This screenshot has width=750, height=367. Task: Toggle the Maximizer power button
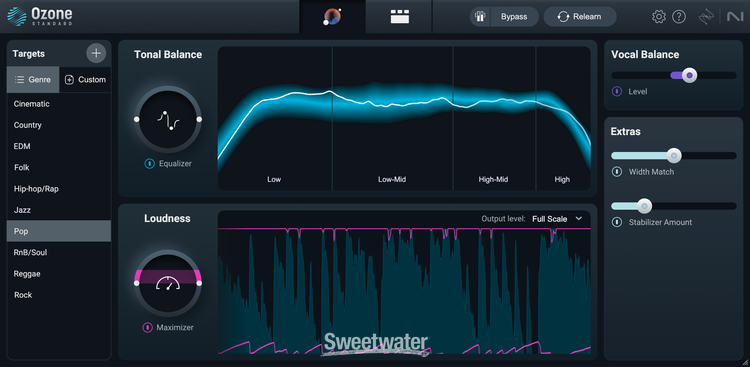(148, 328)
